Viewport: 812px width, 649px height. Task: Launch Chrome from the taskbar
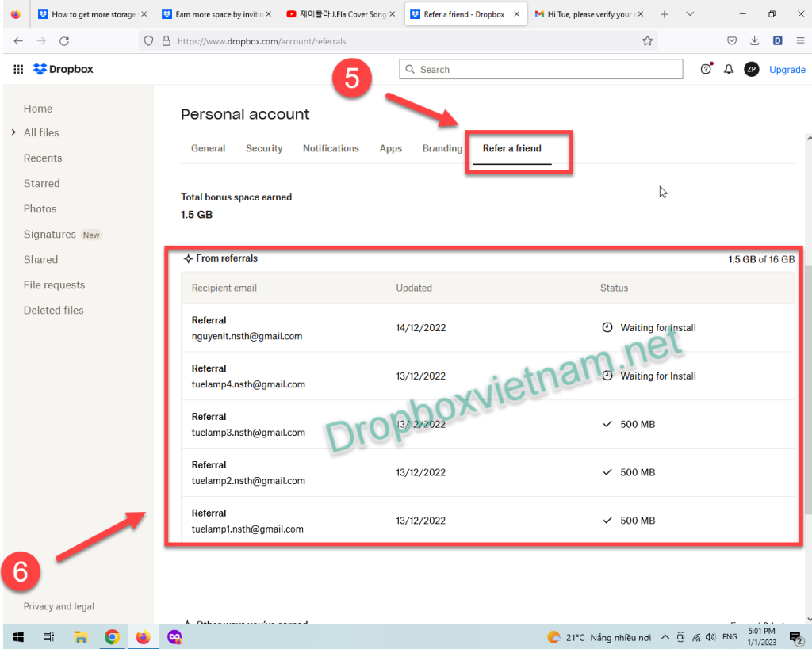click(112, 637)
